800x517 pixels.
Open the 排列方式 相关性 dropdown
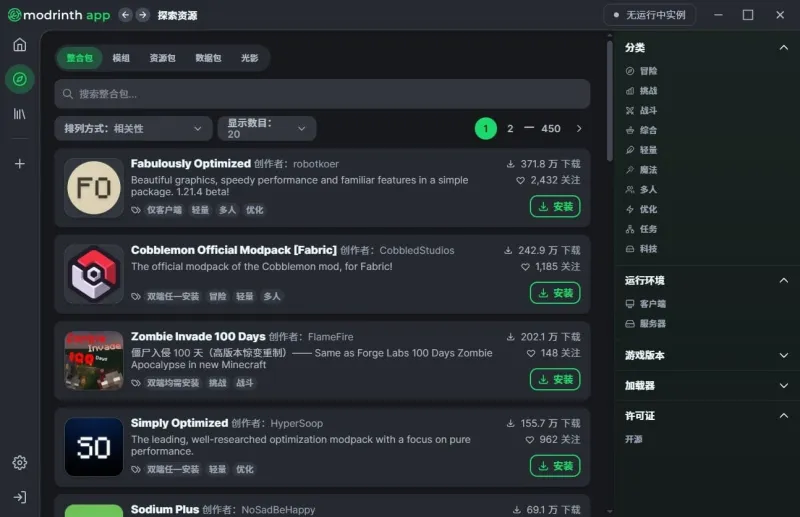[x=133, y=129]
